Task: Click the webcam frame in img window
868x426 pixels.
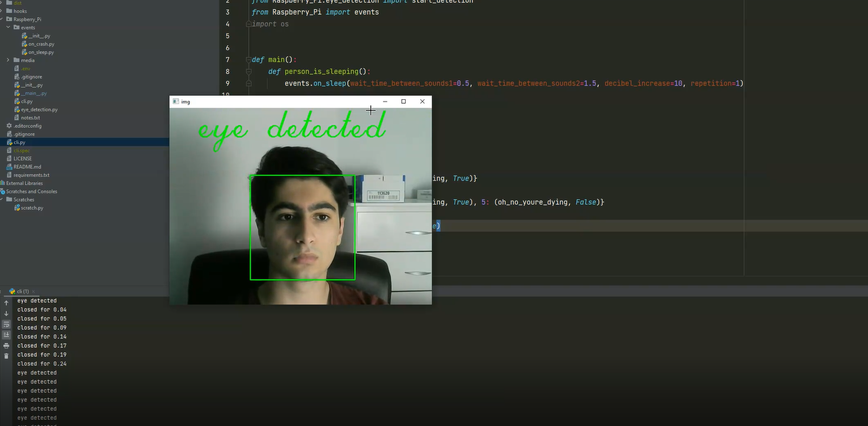Action: [301, 206]
